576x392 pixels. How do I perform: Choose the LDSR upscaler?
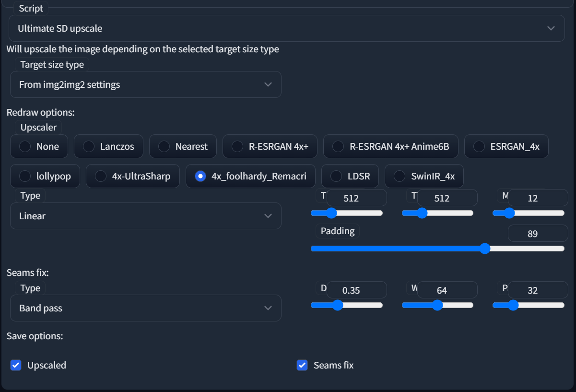[350, 176]
